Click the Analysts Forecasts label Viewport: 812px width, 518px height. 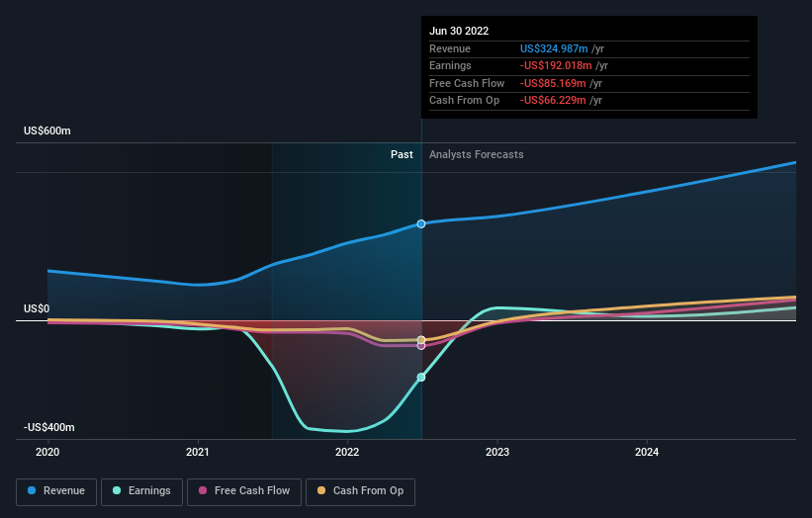477,155
